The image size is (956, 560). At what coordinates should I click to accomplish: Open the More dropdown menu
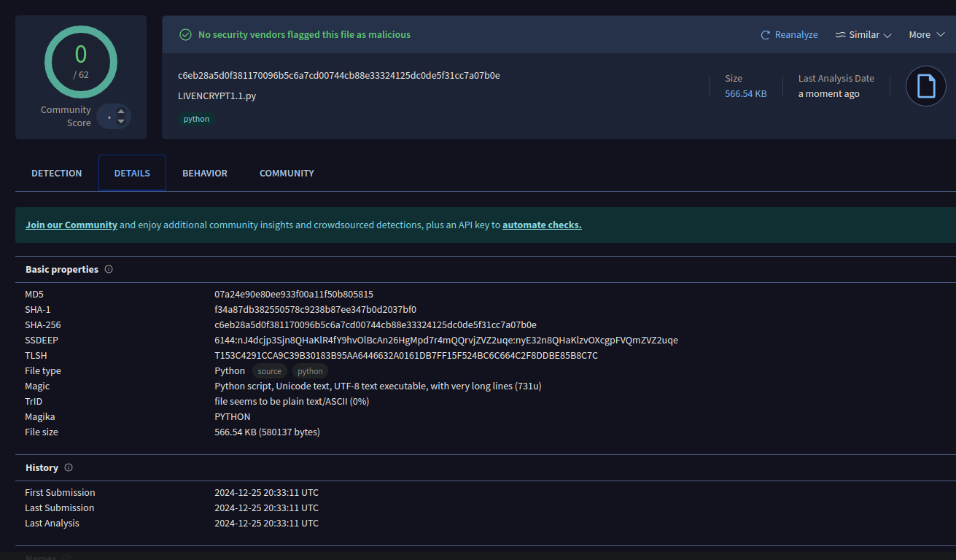coord(927,35)
